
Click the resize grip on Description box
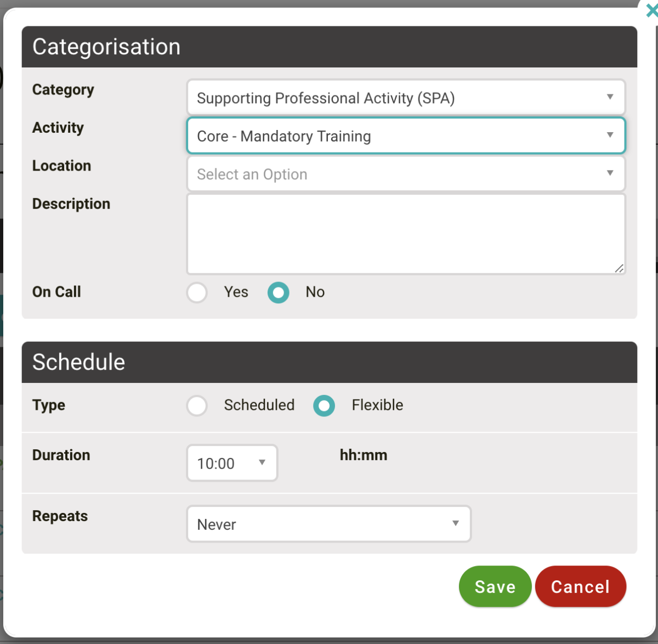pos(619,269)
